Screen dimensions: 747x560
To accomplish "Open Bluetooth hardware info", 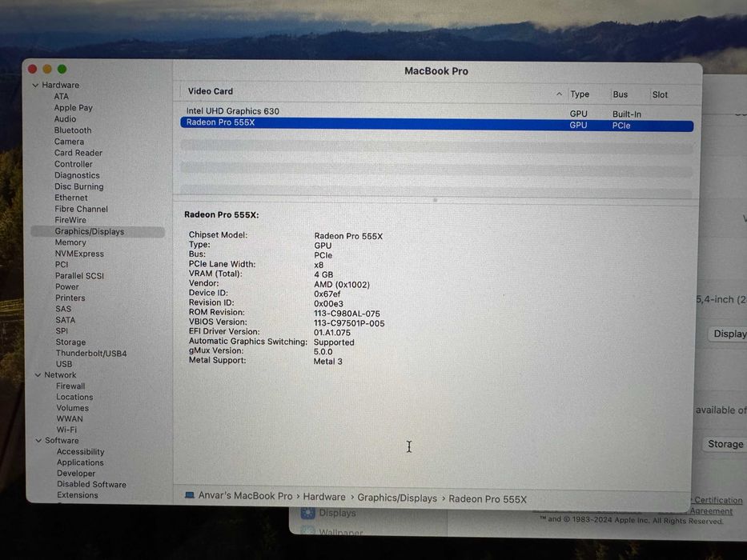I will [73, 130].
